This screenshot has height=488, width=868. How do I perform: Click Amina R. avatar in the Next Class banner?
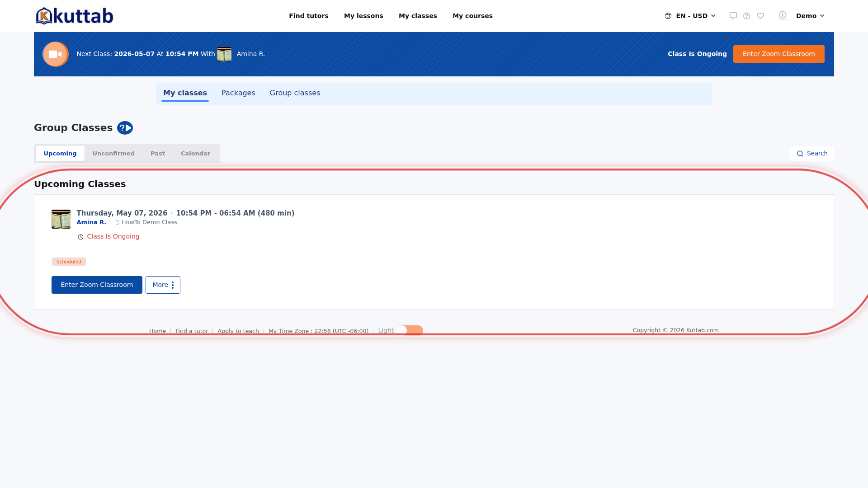click(224, 54)
